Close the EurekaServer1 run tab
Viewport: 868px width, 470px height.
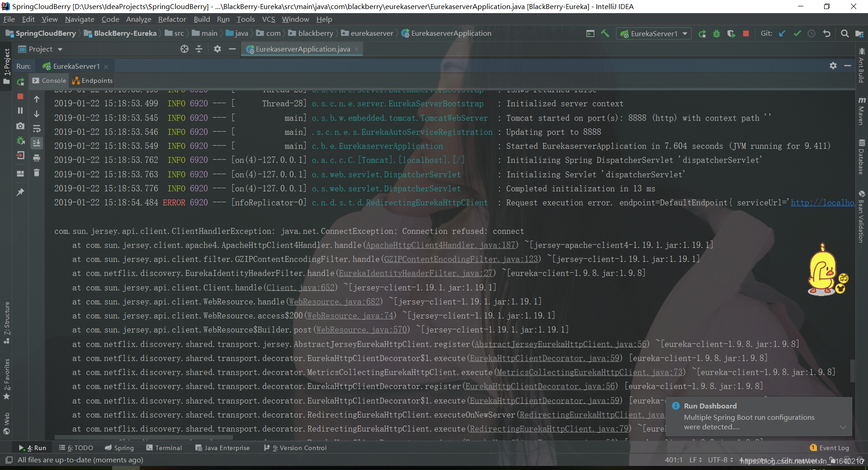pyautogui.click(x=106, y=66)
